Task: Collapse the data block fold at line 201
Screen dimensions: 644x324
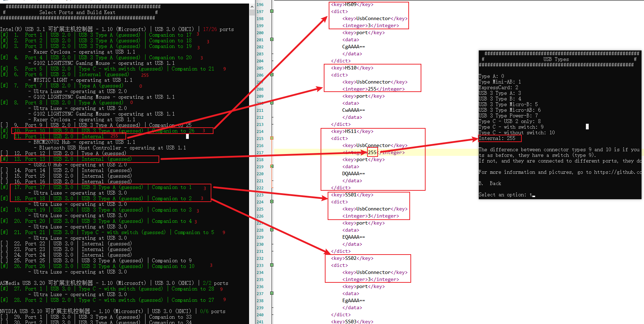Action: [x=272, y=39]
